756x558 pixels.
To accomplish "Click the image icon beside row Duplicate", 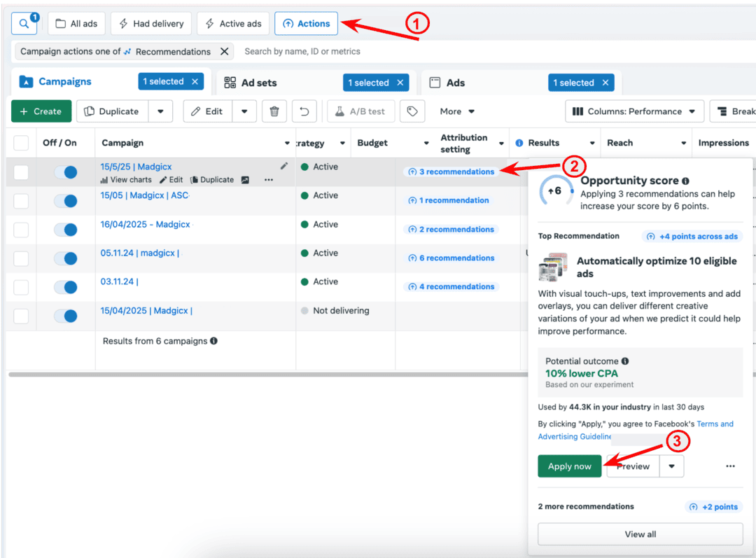I will coord(245,180).
